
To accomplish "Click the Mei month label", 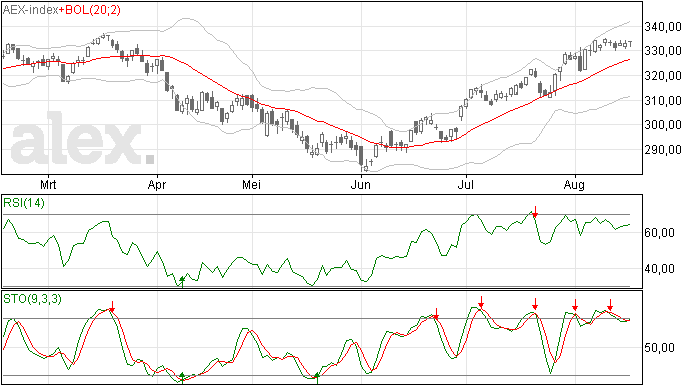I will click(251, 184).
